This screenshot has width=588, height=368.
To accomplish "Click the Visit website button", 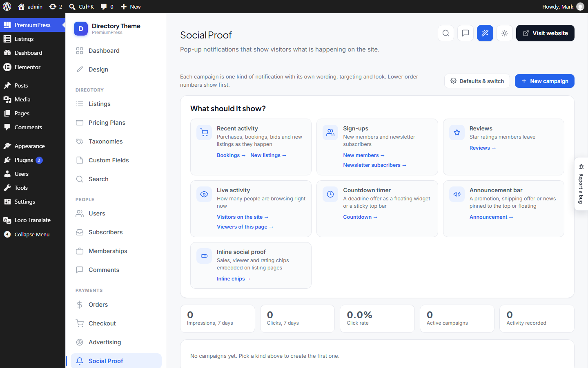I will (545, 33).
